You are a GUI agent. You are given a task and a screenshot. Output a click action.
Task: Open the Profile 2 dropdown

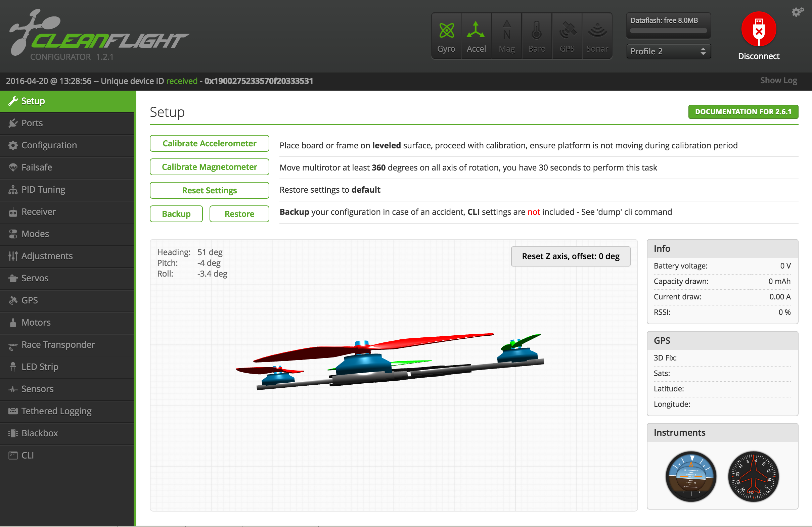[x=668, y=51]
